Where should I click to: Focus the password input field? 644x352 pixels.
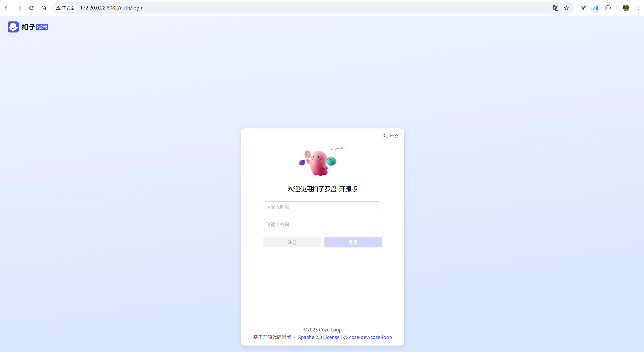[x=322, y=224]
